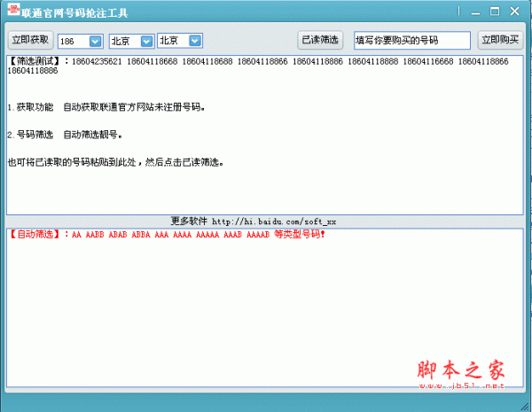532x412 pixels.
Task: Expand the first 北京 province dropdown
Action: tap(146, 42)
